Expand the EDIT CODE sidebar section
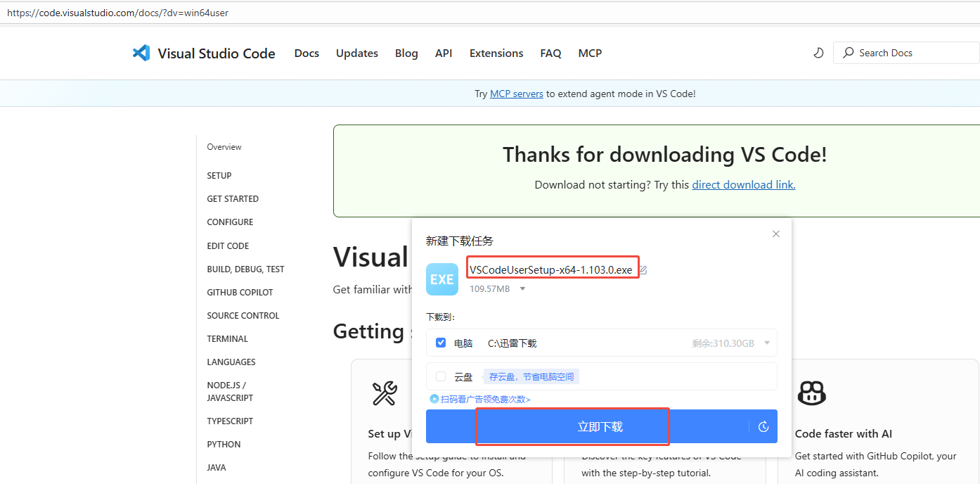 coord(228,246)
